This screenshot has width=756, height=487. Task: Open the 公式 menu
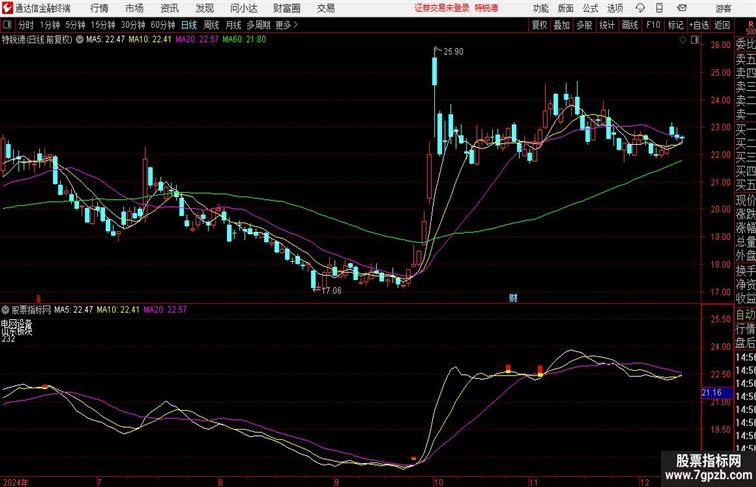(590, 8)
